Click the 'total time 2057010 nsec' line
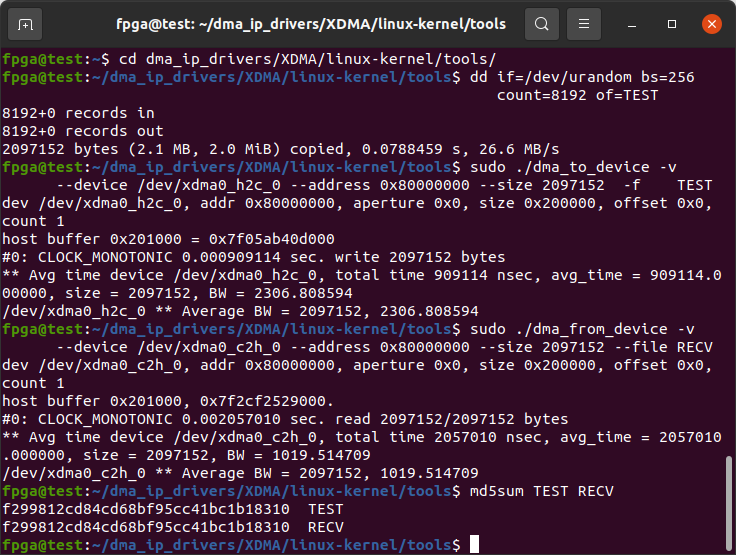This screenshot has height=555, width=736. (361, 437)
